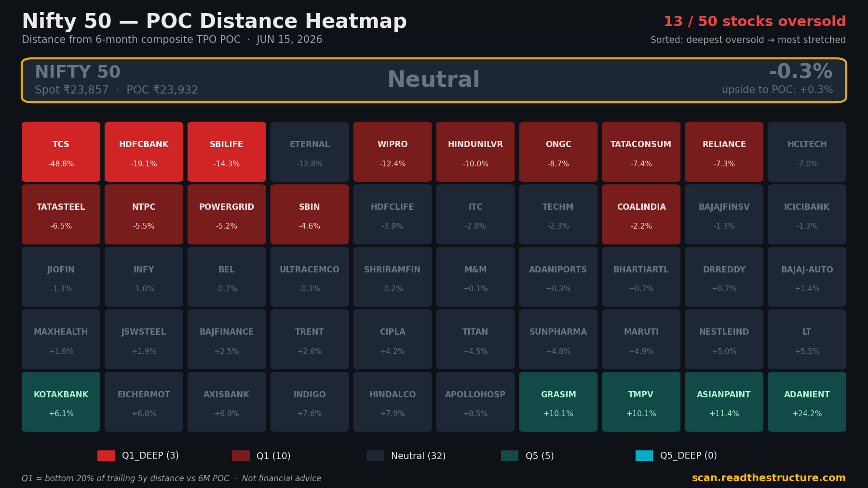Click the TATACONSUM -7.4% tile
The image size is (868, 488).
(641, 152)
